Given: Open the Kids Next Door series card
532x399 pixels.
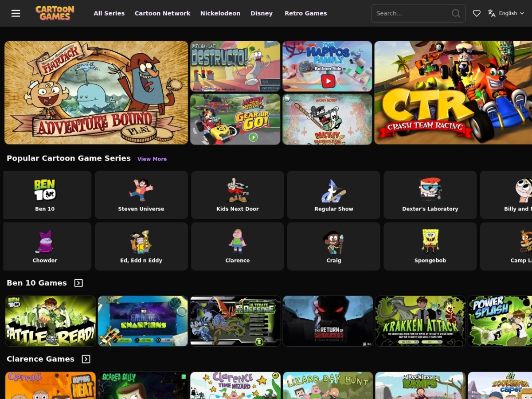Looking at the screenshot, I should pyautogui.click(x=237, y=195).
